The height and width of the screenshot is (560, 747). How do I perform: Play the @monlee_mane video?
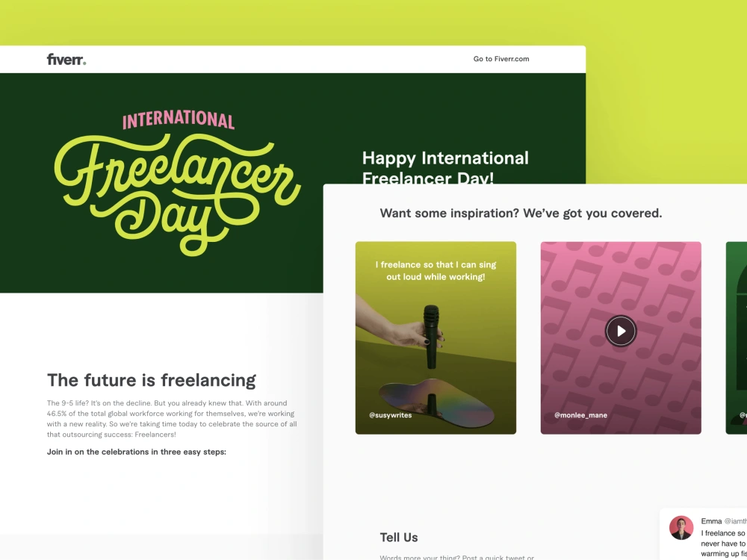[x=621, y=331]
